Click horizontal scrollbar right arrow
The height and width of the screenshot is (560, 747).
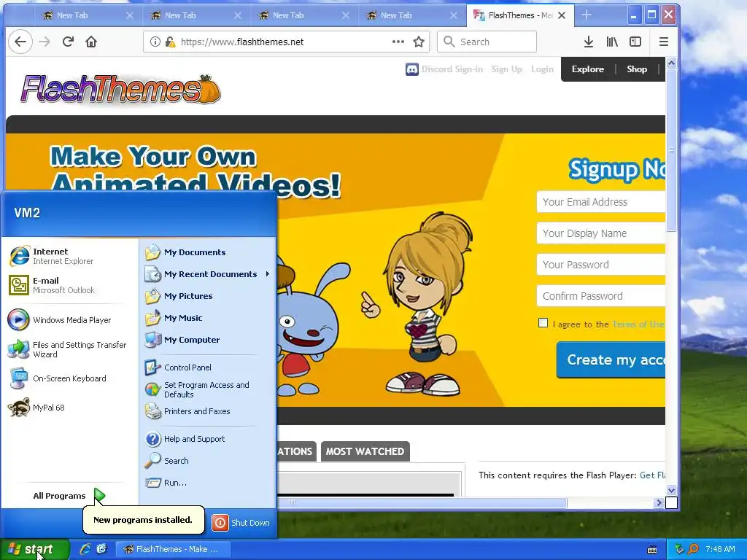click(659, 502)
